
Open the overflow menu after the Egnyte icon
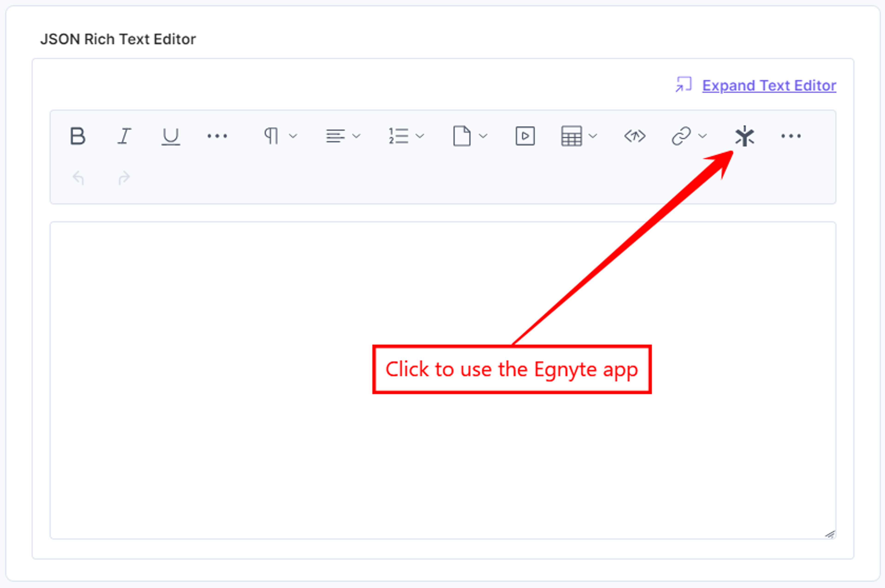pyautogui.click(x=791, y=136)
